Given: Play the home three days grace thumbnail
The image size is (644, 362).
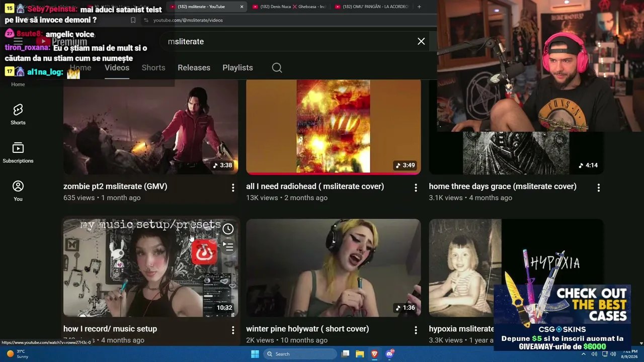Looking at the screenshot, I should click(x=516, y=153).
